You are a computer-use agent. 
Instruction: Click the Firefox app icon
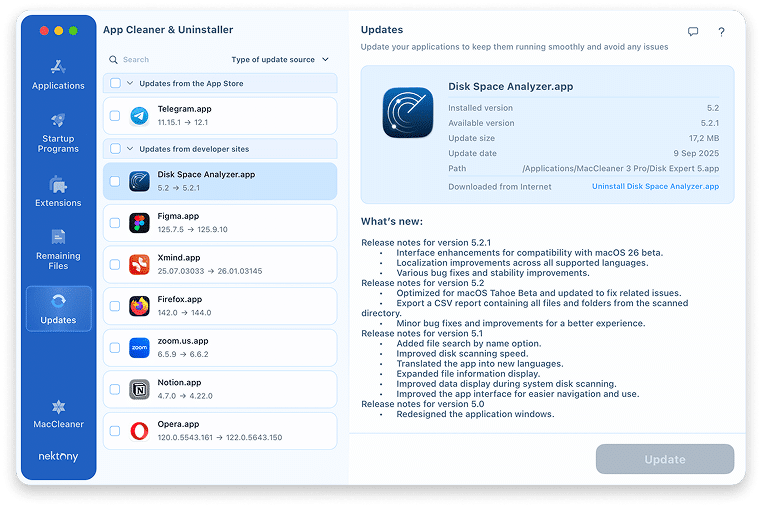coord(139,305)
